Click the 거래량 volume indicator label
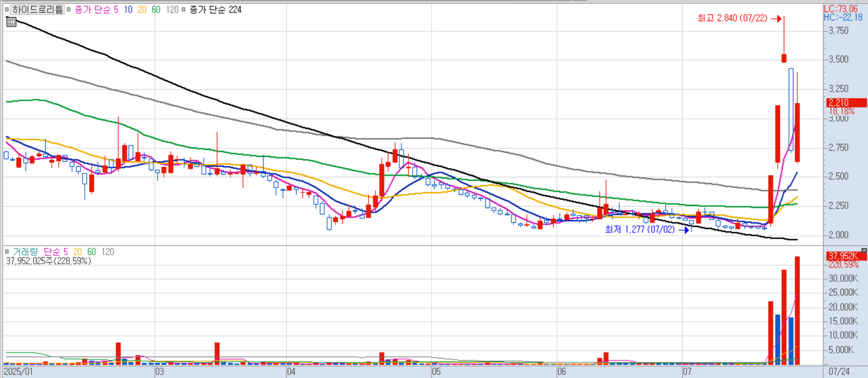The width and height of the screenshot is (868, 378). 25,252
